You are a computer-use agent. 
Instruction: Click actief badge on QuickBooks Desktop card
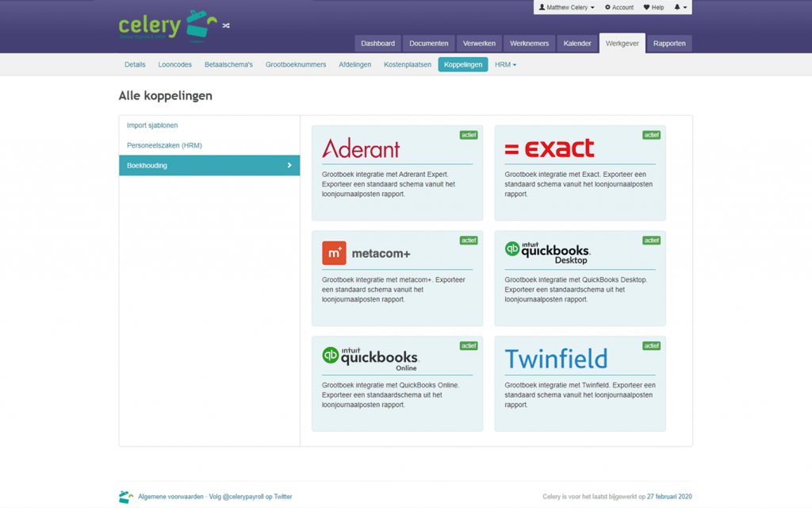[652, 241]
